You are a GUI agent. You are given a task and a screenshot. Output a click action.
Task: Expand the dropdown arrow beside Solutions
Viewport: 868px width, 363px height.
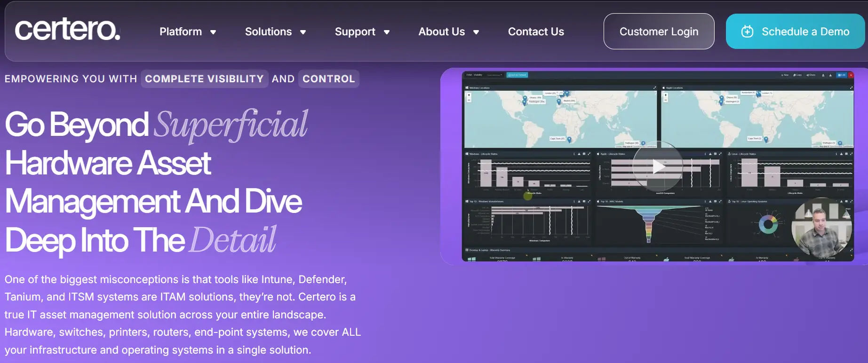[303, 32]
